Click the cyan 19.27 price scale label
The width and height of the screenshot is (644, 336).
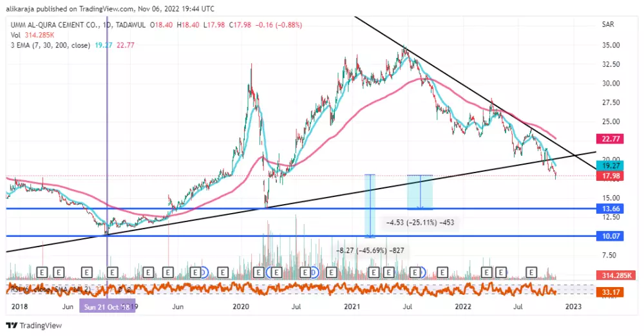(611, 165)
